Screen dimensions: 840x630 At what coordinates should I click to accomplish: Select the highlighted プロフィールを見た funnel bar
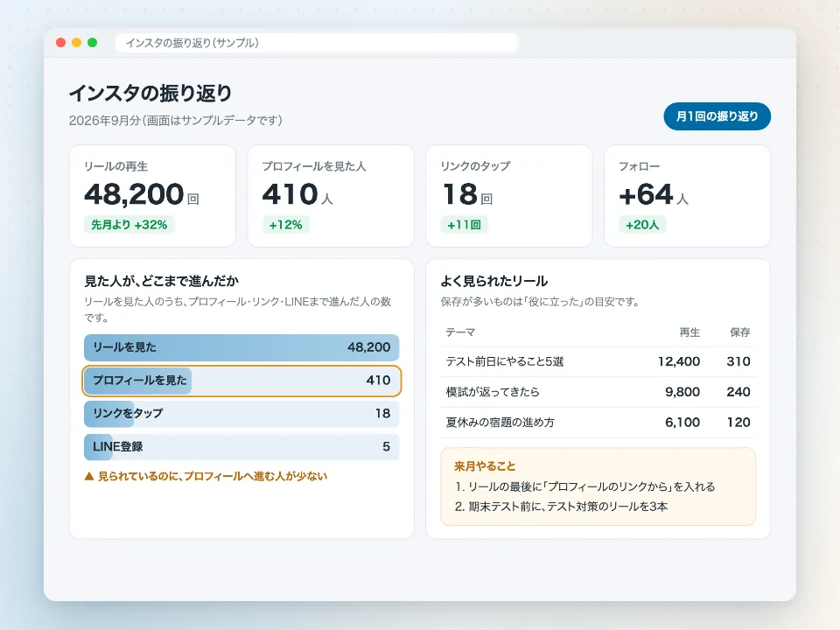click(241, 381)
